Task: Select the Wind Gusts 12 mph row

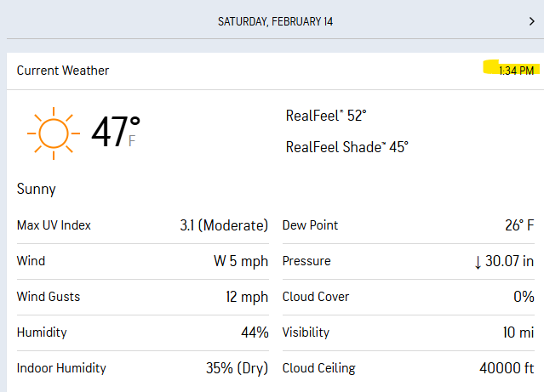Action: pos(142,297)
